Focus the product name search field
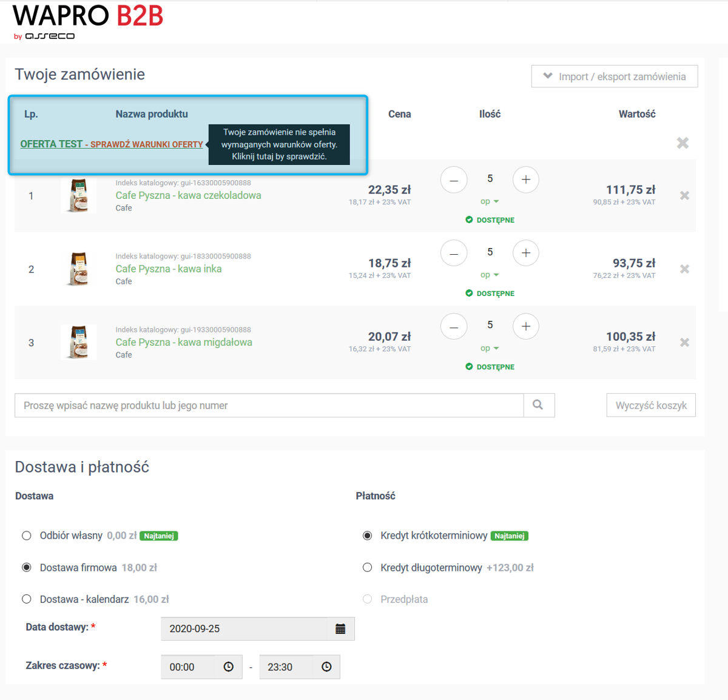Image resolution: width=728 pixels, height=700 pixels. [x=269, y=405]
